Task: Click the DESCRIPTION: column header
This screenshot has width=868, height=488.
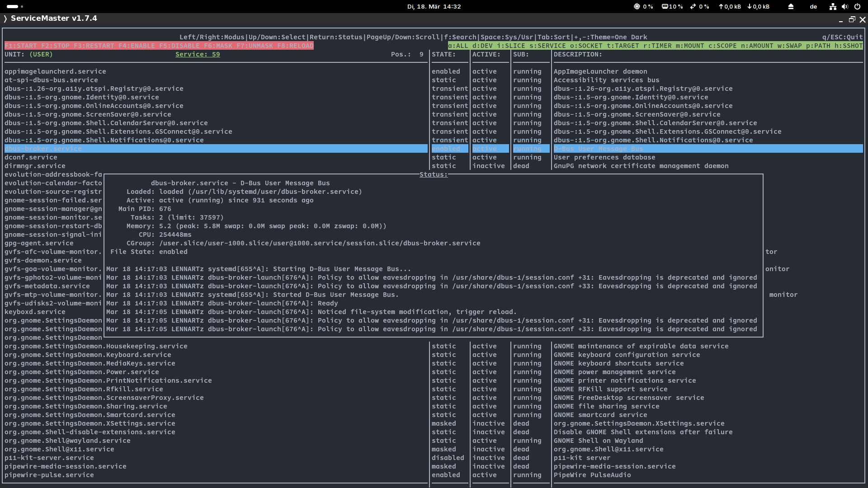Action: tap(578, 54)
